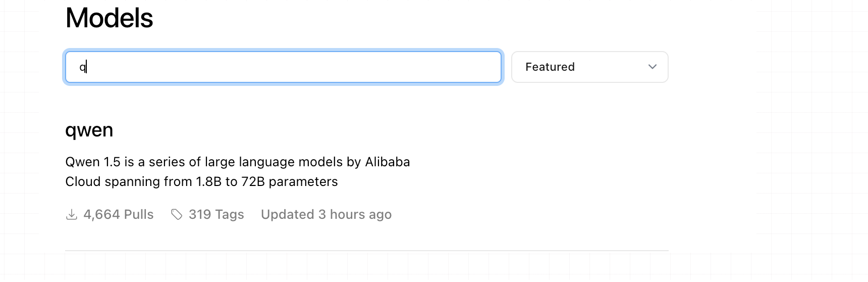Click the 319 Tags label
This screenshot has height=282, width=868.
pyautogui.click(x=216, y=215)
